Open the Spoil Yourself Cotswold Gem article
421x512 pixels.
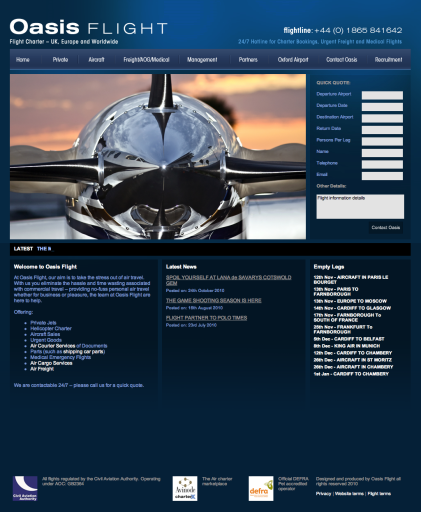click(x=229, y=280)
